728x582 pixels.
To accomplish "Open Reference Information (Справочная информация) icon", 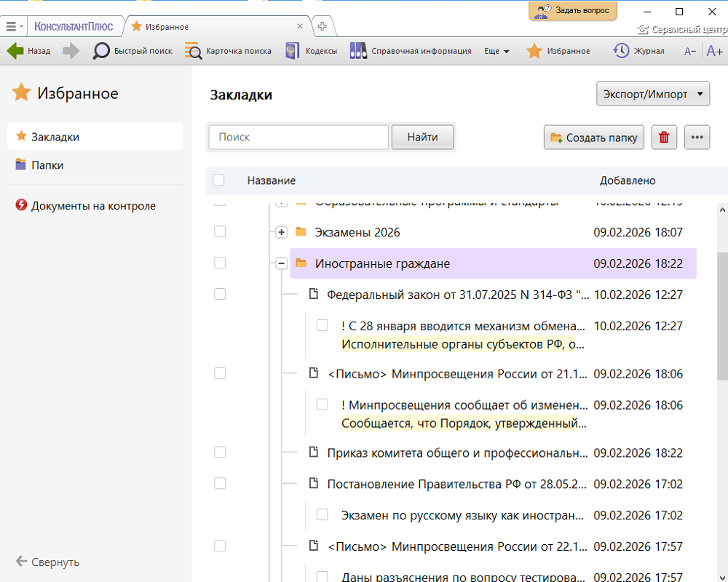I will click(x=358, y=51).
